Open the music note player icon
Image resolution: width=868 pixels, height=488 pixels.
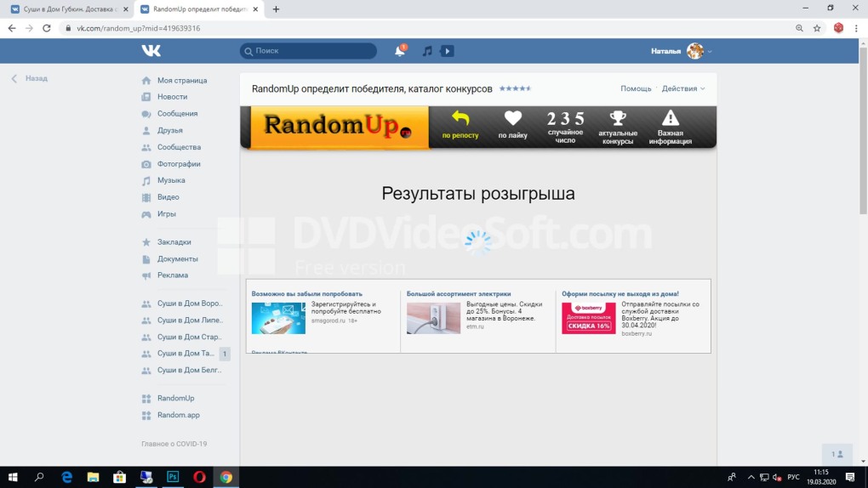pyautogui.click(x=427, y=51)
